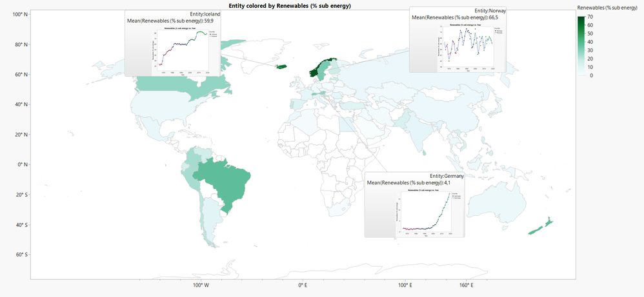Click the Entity:Germany tooltip header
644x297 pixels.
(447, 176)
